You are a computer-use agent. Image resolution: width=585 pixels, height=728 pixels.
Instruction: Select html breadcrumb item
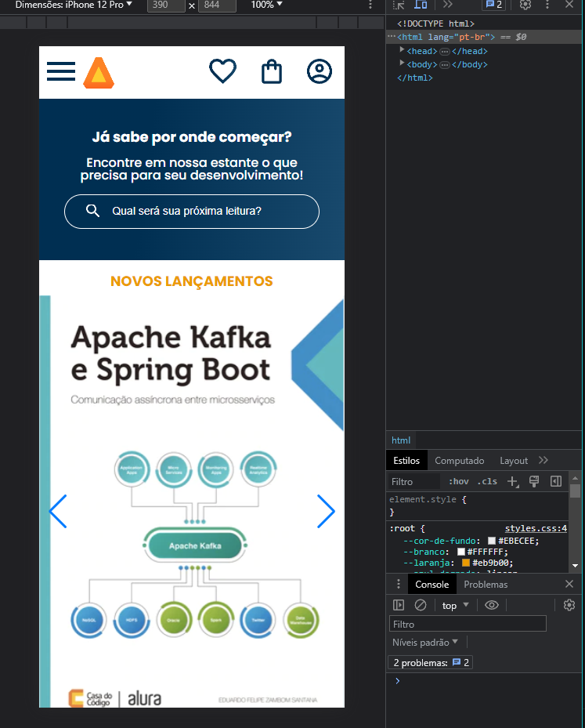pos(401,440)
